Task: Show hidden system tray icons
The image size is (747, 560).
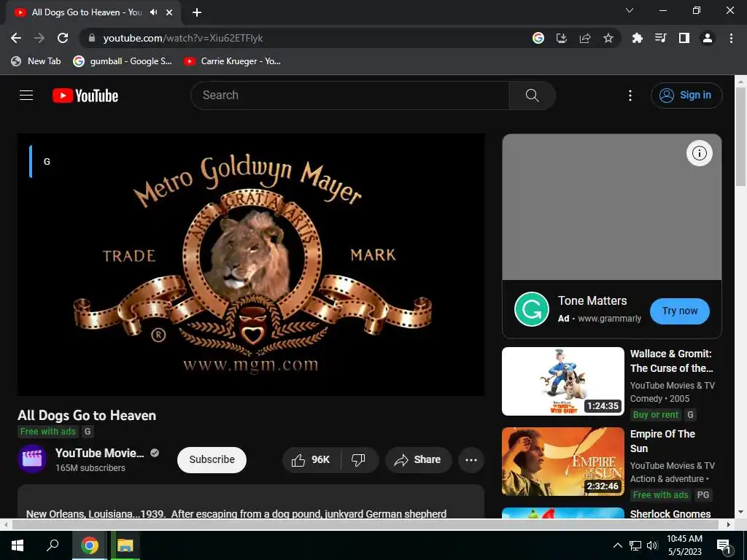Action: click(617, 545)
